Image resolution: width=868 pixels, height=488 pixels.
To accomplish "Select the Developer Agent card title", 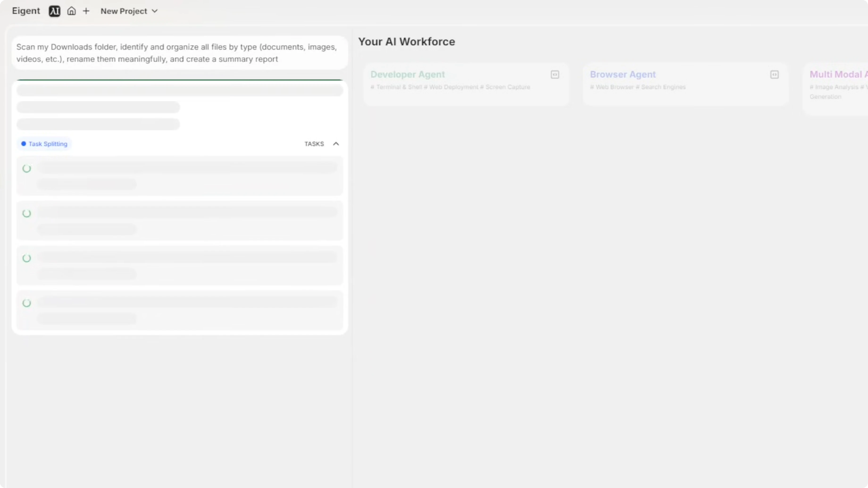I will point(407,74).
